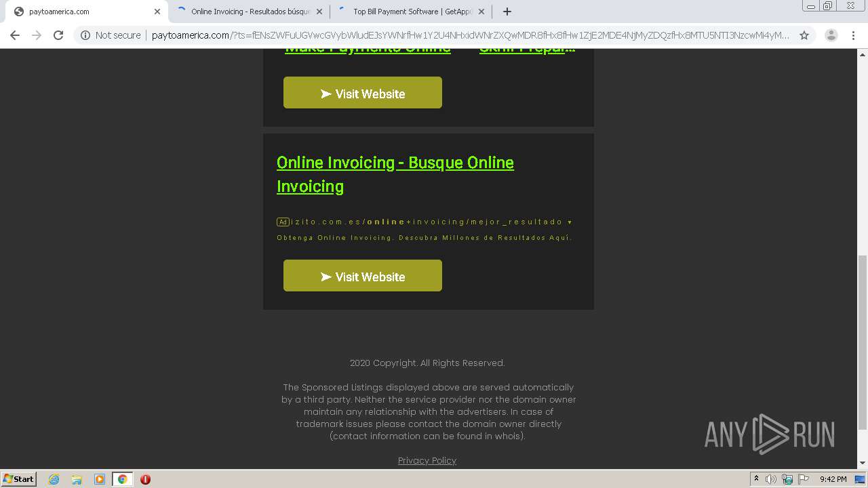Switch to the Online Invoicing - Resultados tab
Screen dimensions: 868x488
(249, 12)
